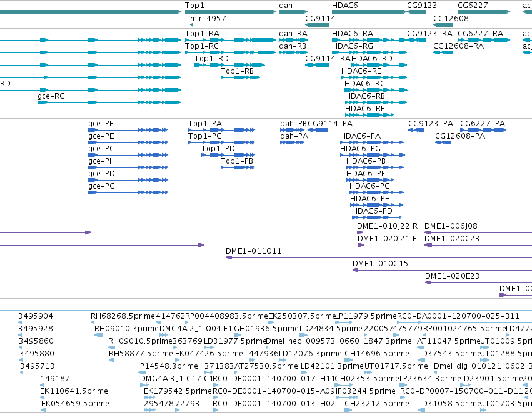Select transcript CG6227-RA
532x413 pixels.
(x=484, y=40)
